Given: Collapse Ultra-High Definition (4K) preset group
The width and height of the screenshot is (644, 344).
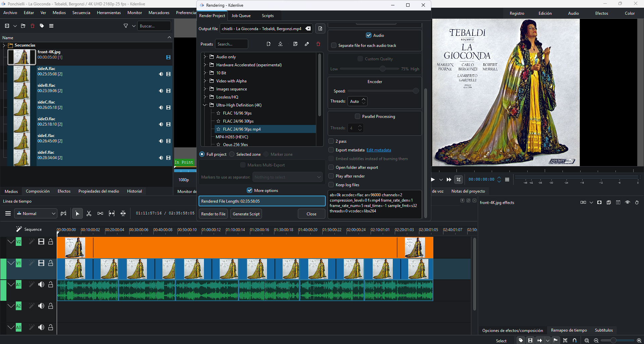Looking at the screenshot, I should coord(205,105).
